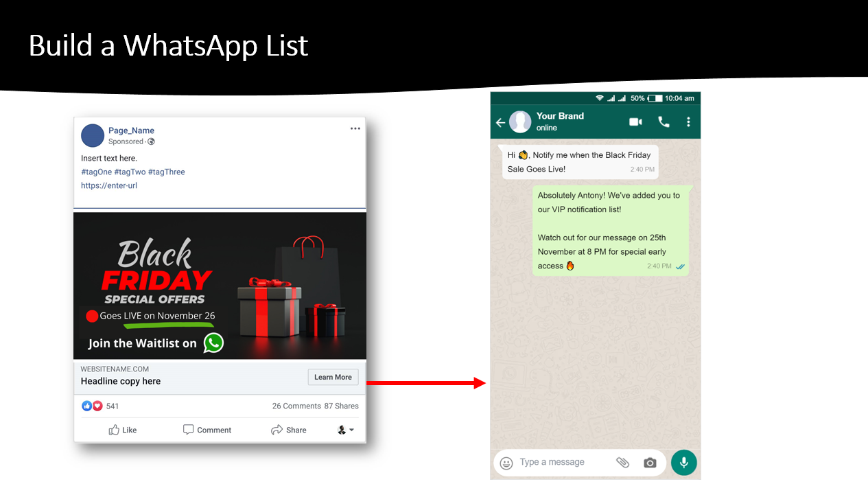Open the https://enter-url link

point(108,185)
